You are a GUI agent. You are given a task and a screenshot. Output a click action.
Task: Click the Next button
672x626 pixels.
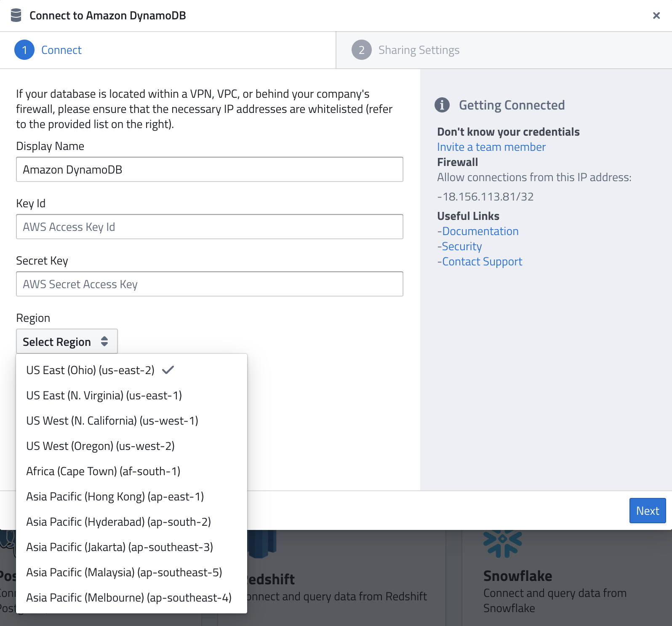click(647, 511)
